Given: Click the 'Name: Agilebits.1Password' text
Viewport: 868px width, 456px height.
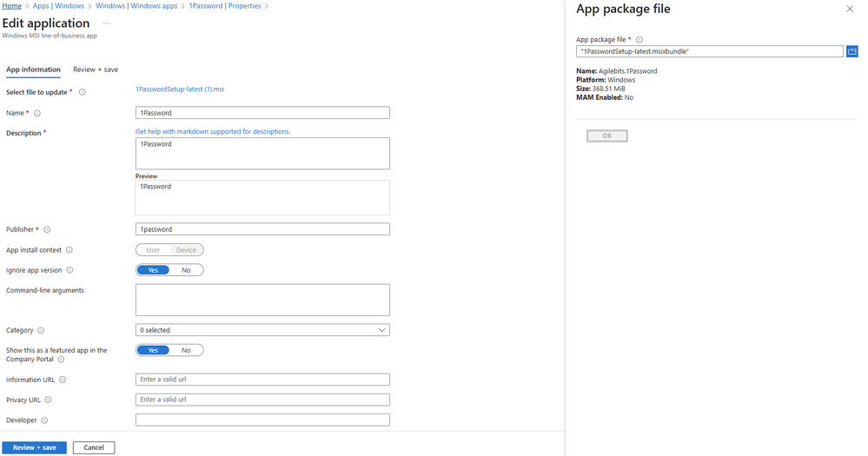Looking at the screenshot, I should pos(617,71).
